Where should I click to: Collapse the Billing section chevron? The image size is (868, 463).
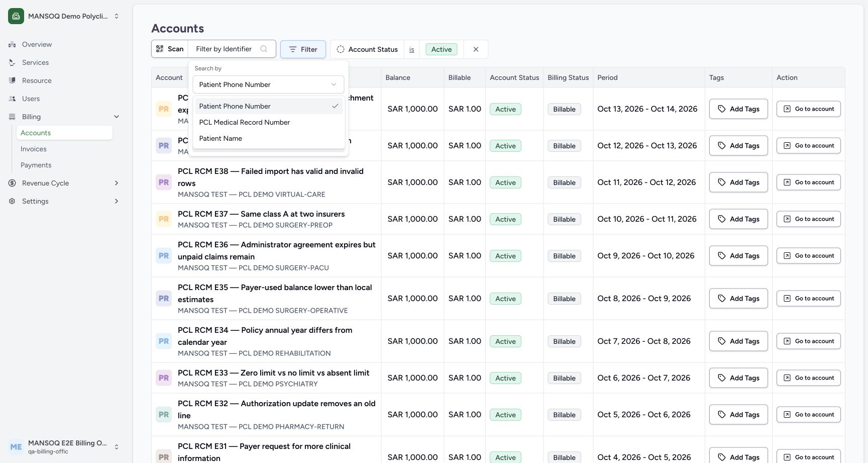point(117,117)
